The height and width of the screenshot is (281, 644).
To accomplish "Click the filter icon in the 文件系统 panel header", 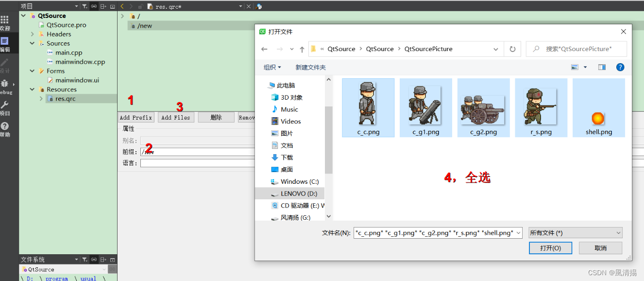I will 85,260.
